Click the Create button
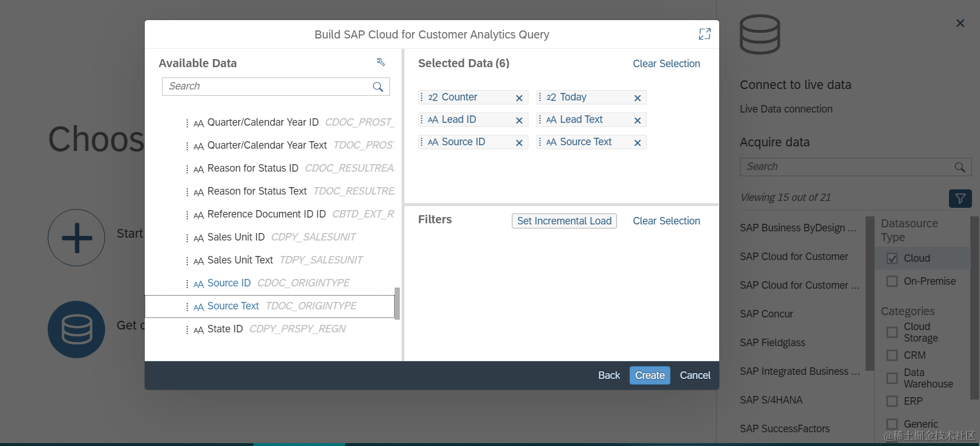This screenshot has height=446, width=980. pyautogui.click(x=650, y=375)
